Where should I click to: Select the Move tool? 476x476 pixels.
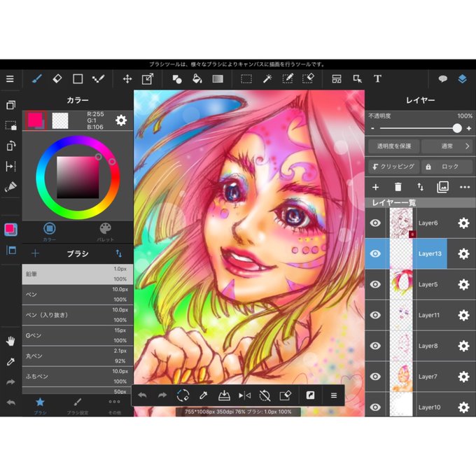click(127, 79)
